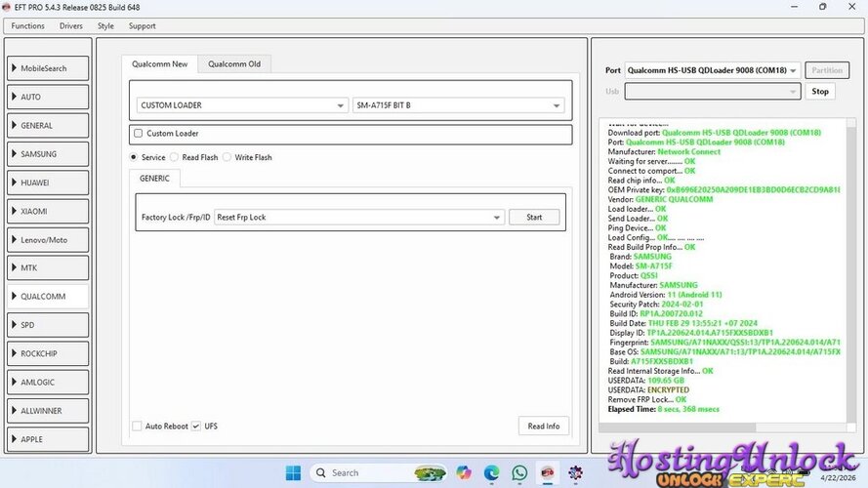Click log text 'USERDATA: ENCRYPTED'
This screenshot has height=488, width=868.
tap(648, 390)
